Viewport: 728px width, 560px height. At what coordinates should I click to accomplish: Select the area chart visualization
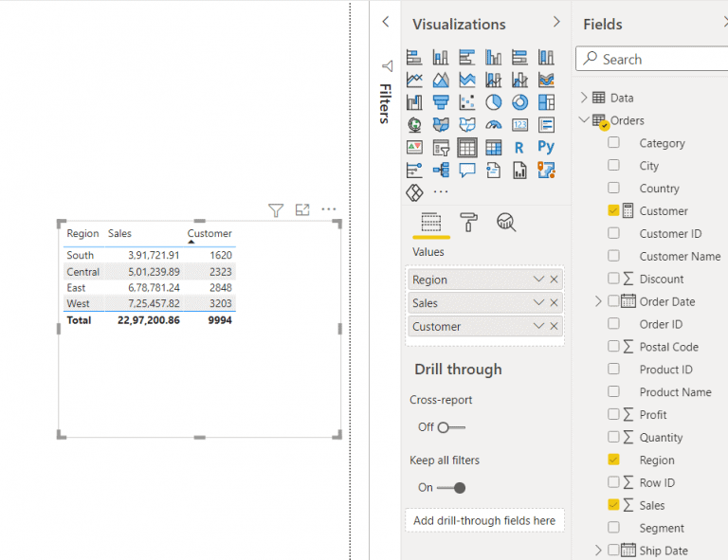click(441, 80)
